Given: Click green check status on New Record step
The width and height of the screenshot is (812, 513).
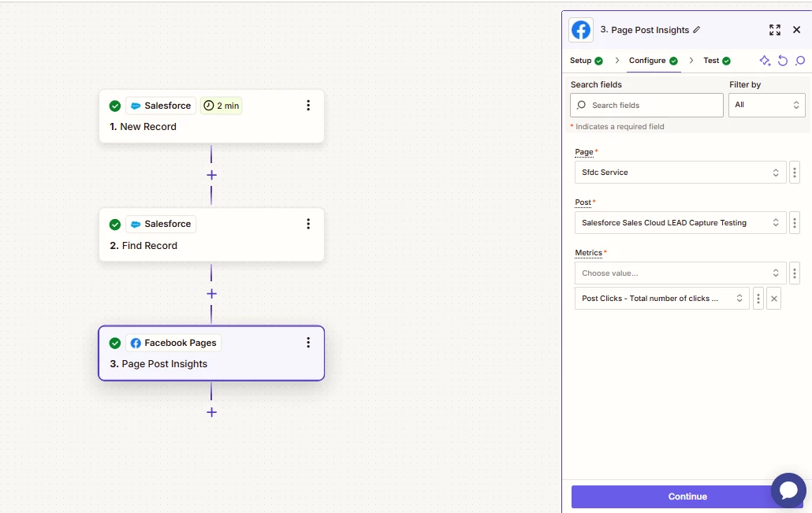Looking at the screenshot, I should [x=115, y=106].
